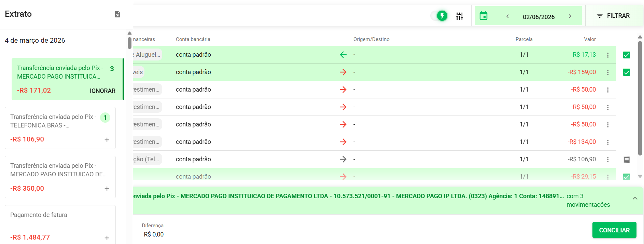Image resolution: width=644 pixels, height=244 pixels.
Task: Click the red outgoing arrow on -R$ 159,00 row
Action: click(343, 72)
